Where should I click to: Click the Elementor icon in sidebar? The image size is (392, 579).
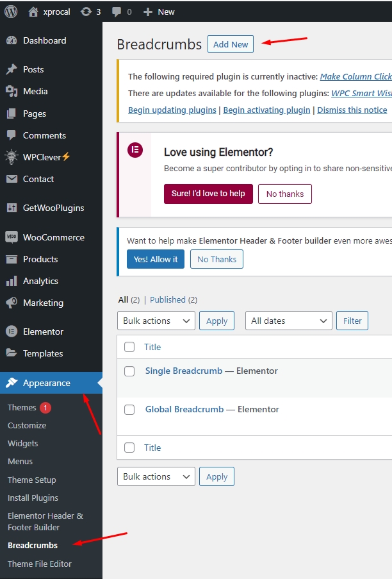click(12, 331)
